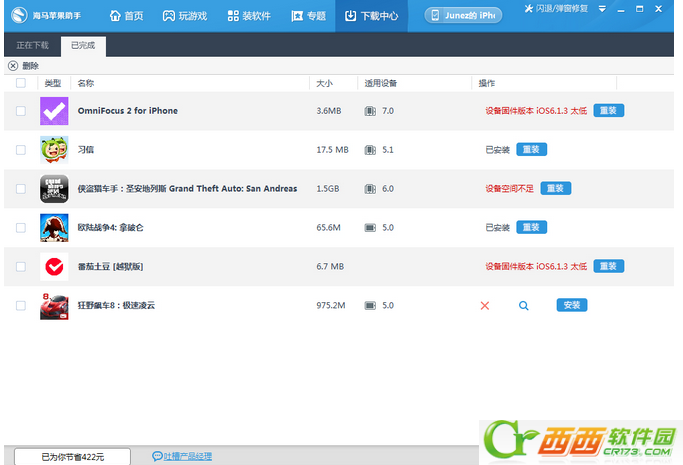683x465 pixels.
Task: Click the 适用设备 column header
Action: [381, 83]
